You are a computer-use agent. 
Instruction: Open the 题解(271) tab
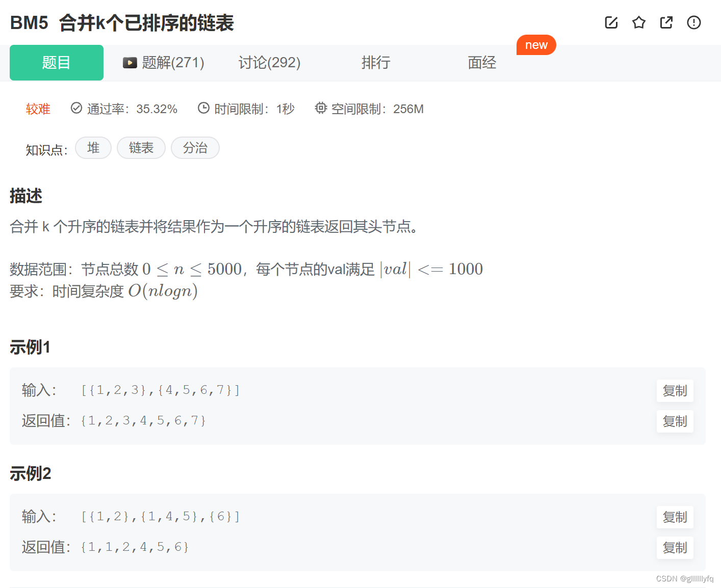[164, 63]
